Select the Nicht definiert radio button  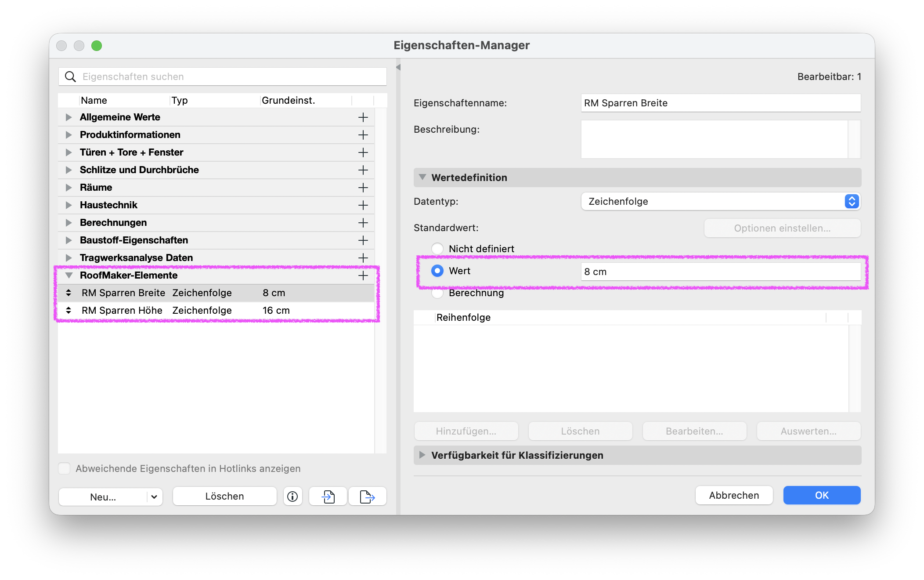(437, 249)
